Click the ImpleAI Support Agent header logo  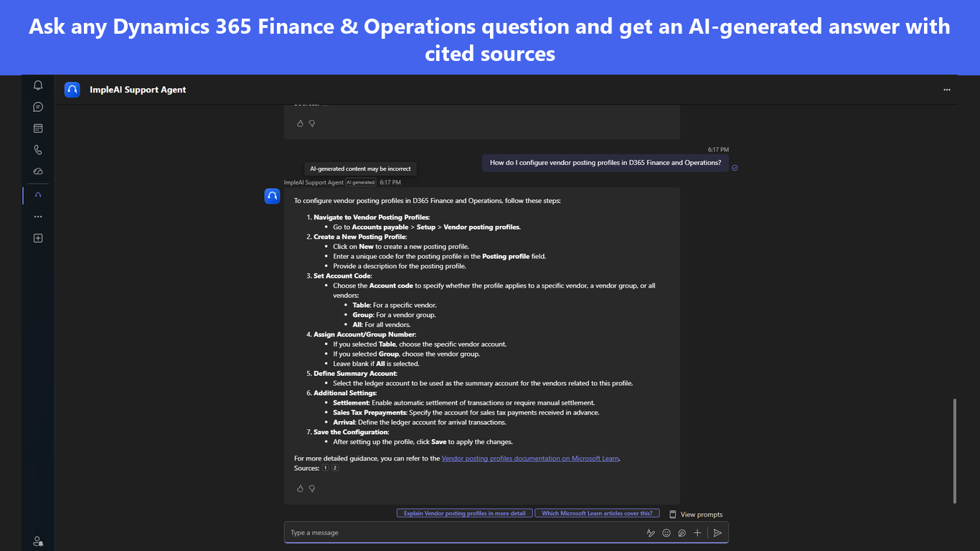(72, 90)
